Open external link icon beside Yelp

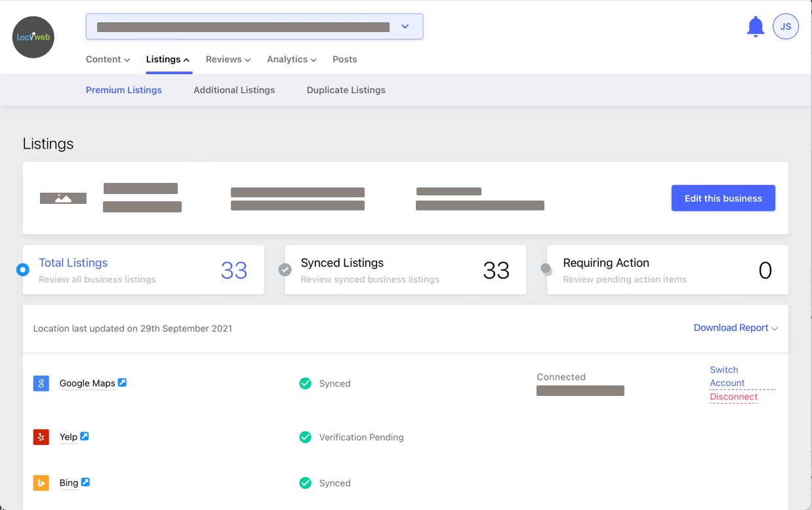(x=85, y=437)
